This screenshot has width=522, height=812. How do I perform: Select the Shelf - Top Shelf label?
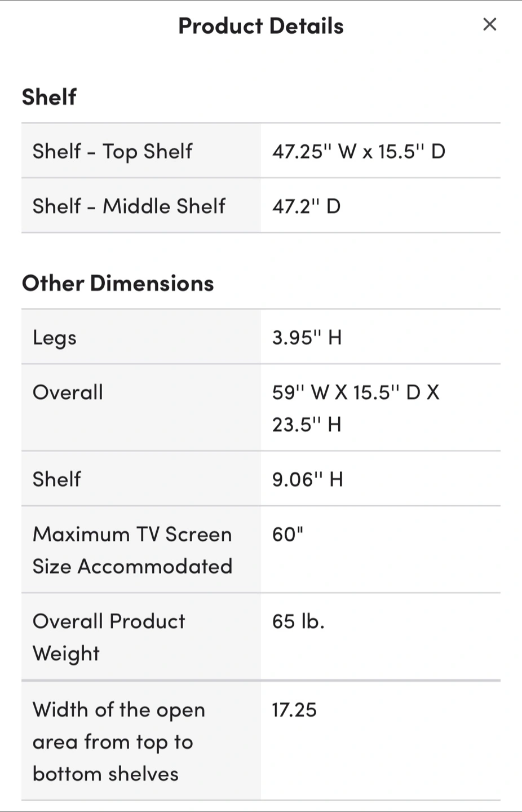(x=112, y=151)
